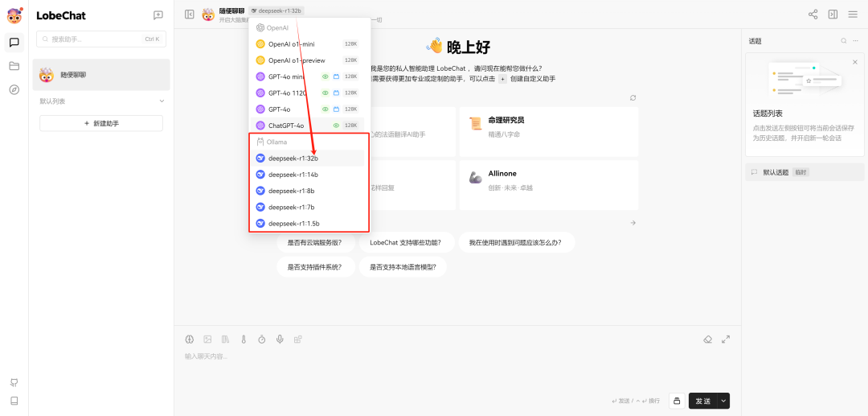Search topics with magnifier icon
The width and height of the screenshot is (868, 416).
pos(844,41)
